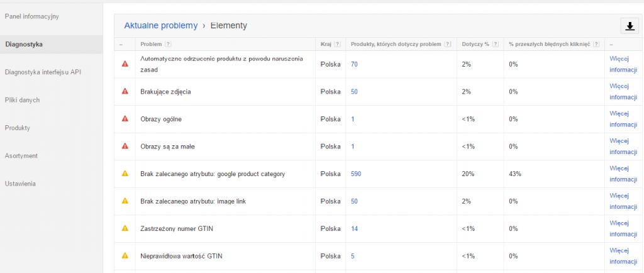The width and height of the screenshot is (644, 273).
Task: Click the Problem column header
Action: 151,44
